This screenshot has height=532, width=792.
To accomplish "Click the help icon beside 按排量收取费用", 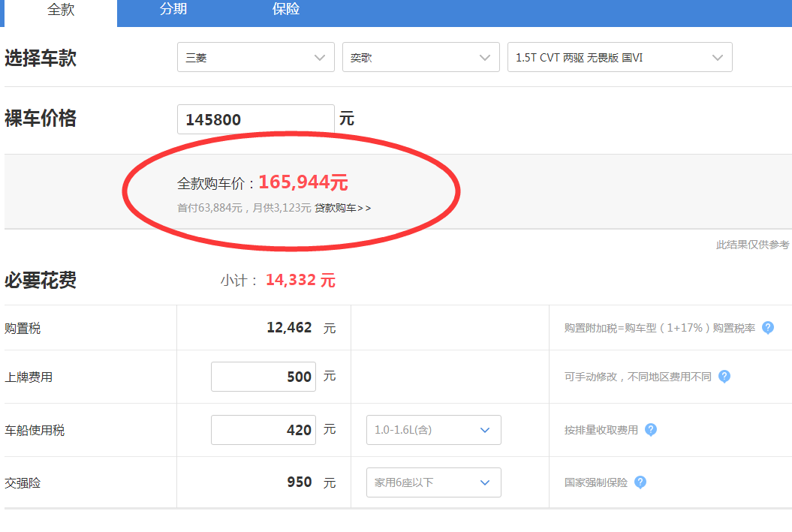I will click(x=651, y=430).
